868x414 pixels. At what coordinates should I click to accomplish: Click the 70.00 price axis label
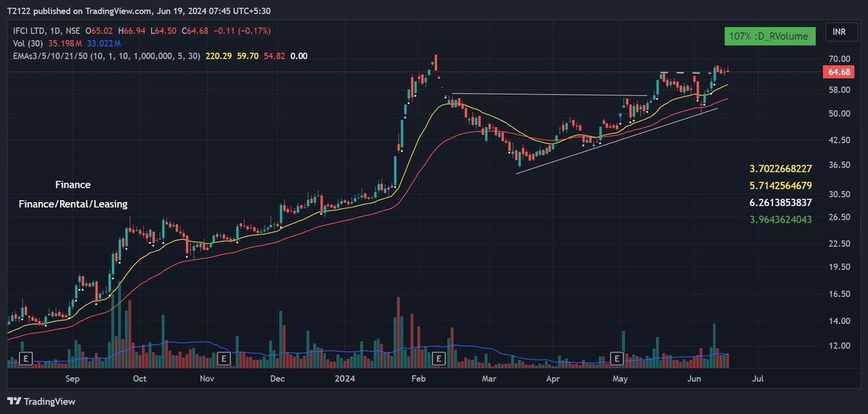[839, 59]
